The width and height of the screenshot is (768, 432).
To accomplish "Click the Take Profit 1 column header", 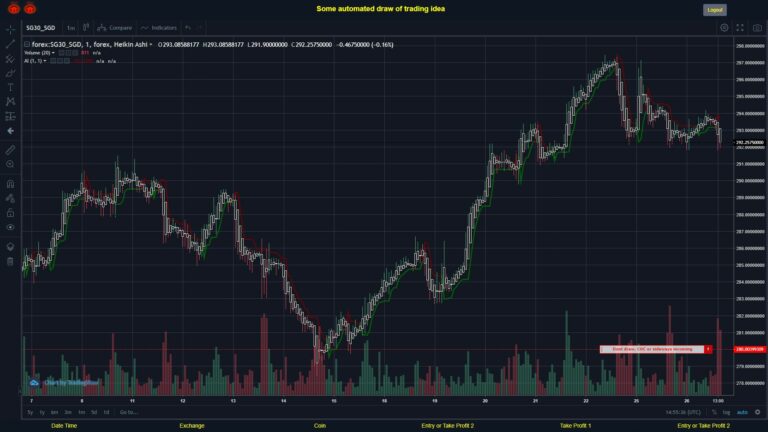I will (576, 426).
